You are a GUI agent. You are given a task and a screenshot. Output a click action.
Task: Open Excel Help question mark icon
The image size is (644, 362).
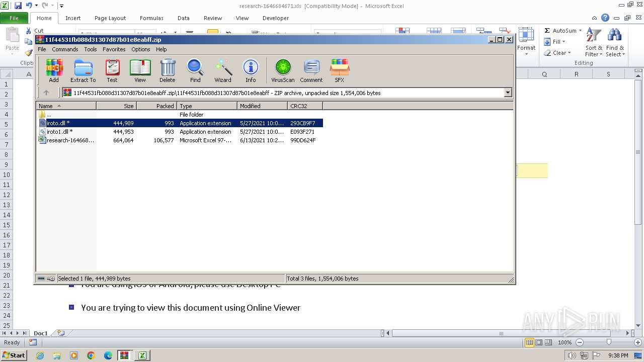[605, 18]
